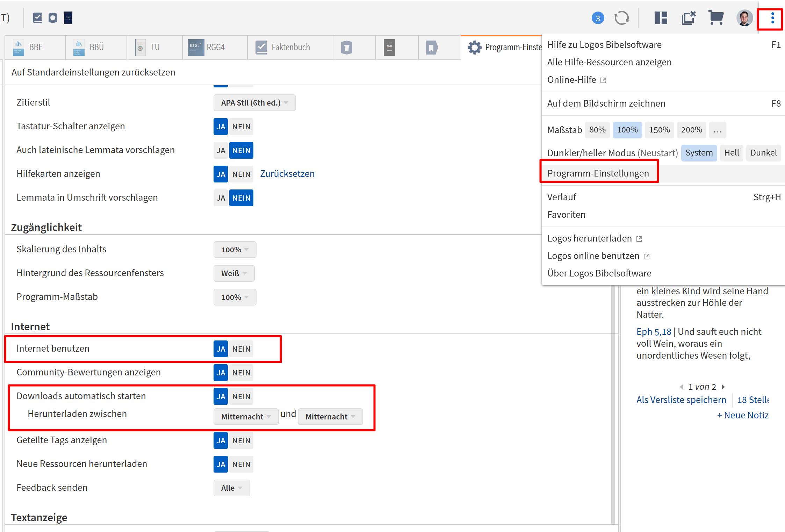Switch to the BBÜ tab
The width and height of the screenshot is (785, 532).
[96, 48]
